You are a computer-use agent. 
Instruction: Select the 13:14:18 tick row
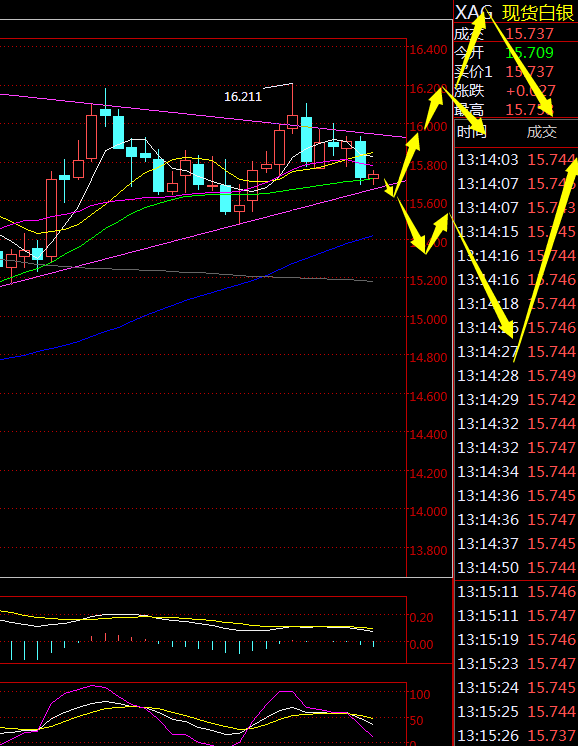click(x=516, y=304)
